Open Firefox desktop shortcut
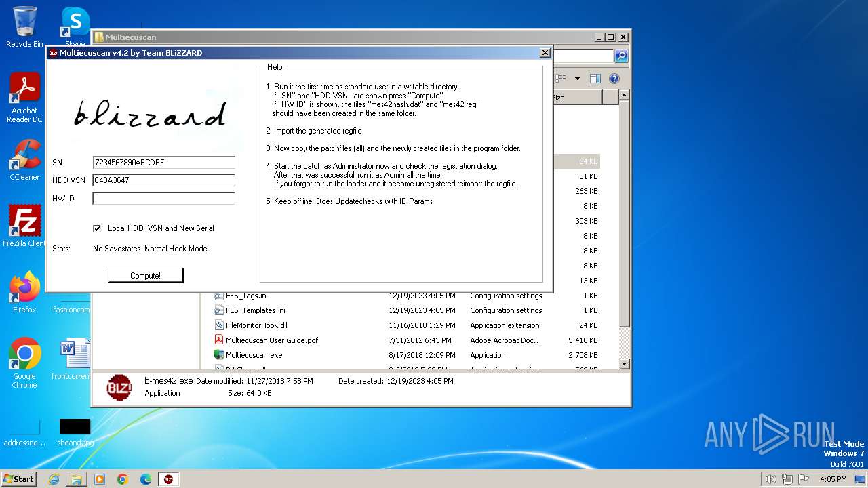Image resolution: width=868 pixels, height=488 pixels. point(24,293)
